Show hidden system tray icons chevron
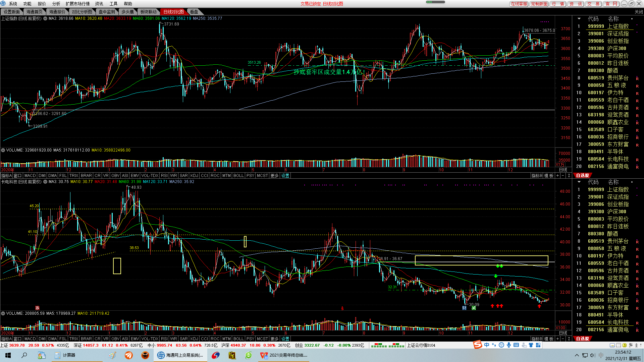The width and height of the screenshot is (644, 362). point(577,355)
